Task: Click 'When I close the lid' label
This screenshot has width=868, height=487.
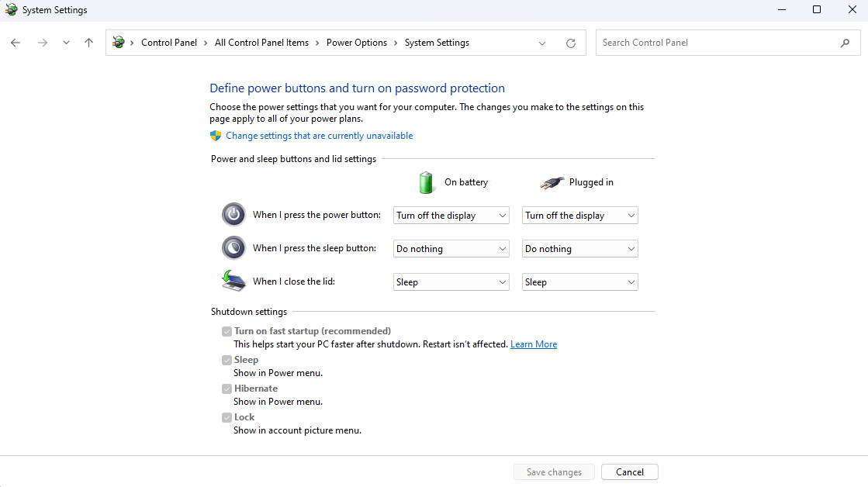Action: point(294,281)
